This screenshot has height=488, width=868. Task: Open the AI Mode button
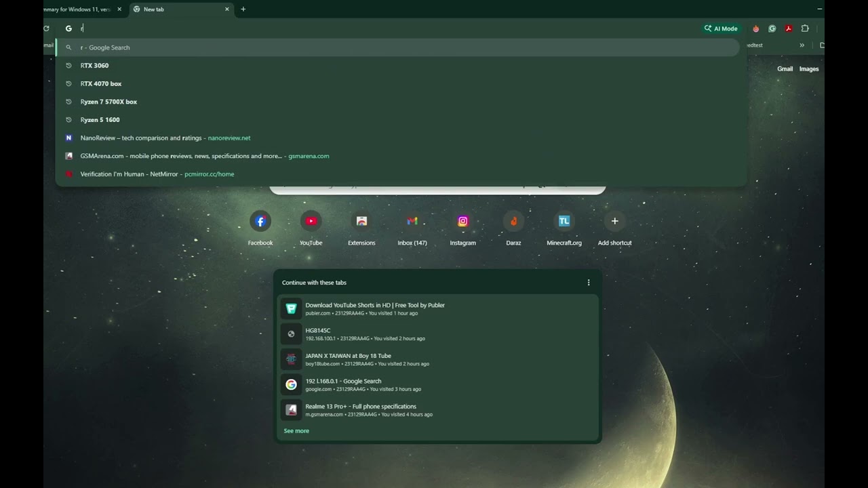(721, 28)
